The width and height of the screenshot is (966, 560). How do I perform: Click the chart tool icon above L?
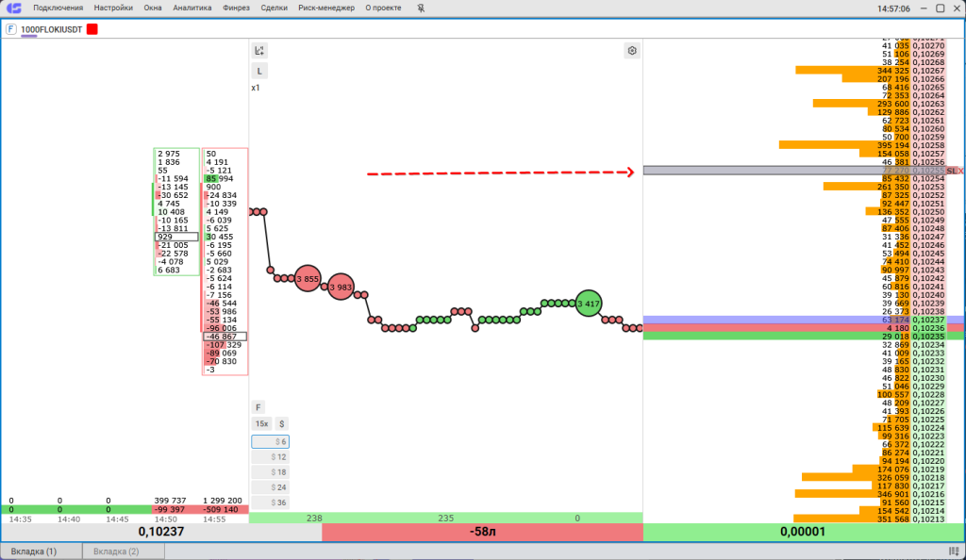(259, 51)
